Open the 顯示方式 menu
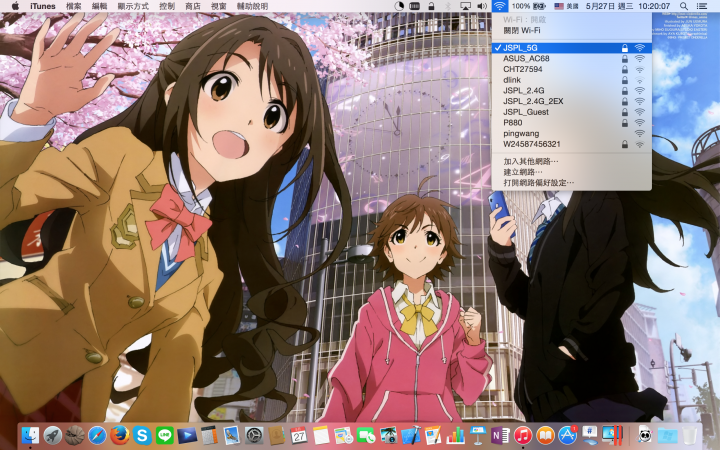 (x=133, y=6)
